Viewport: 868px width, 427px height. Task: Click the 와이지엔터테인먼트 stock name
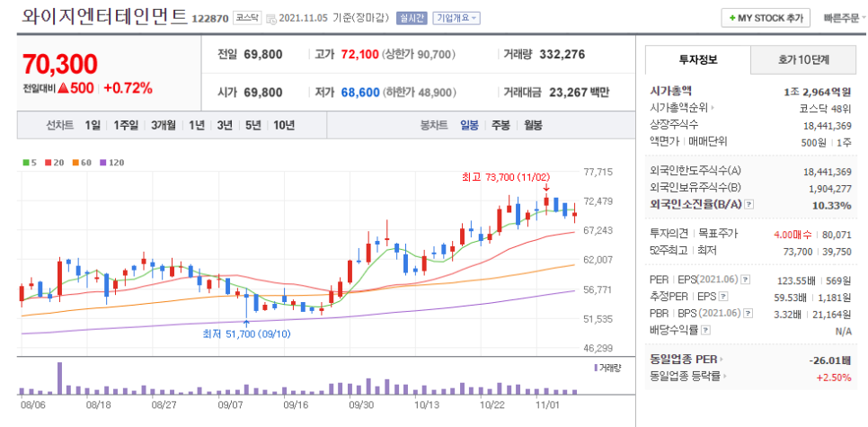tap(104, 15)
